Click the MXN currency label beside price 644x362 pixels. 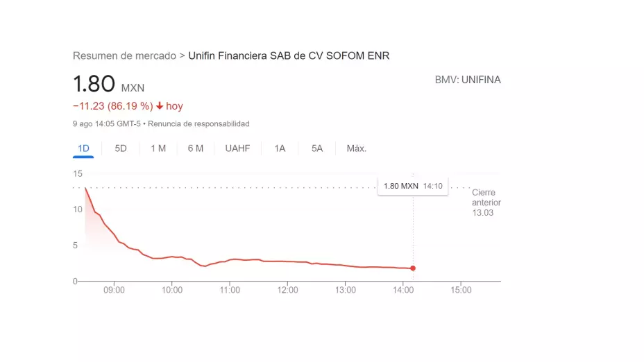click(133, 88)
